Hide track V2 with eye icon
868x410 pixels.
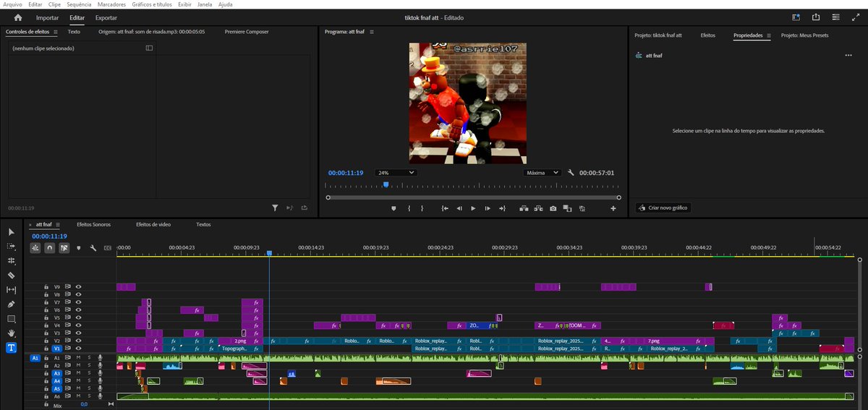[x=79, y=341]
